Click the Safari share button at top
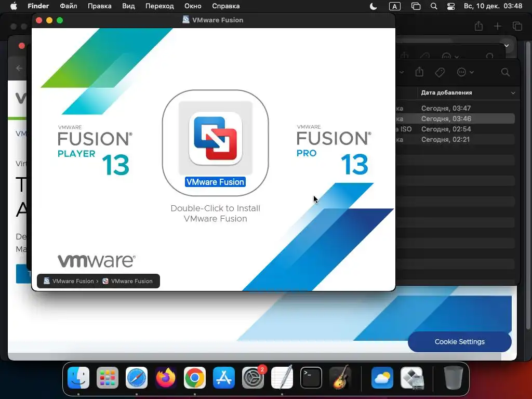The width and height of the screenshot is (532, 399). point(478,26)
